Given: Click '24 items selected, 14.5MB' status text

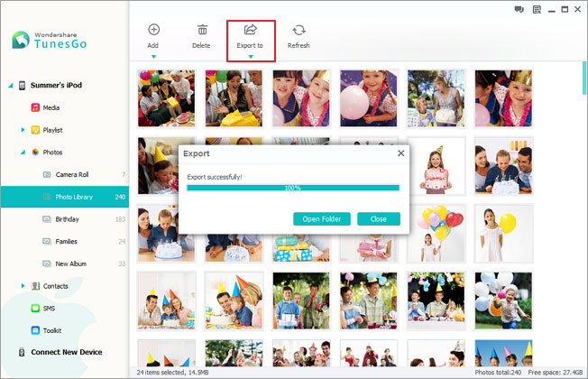Looking at the screenshot, I should pos(172,373).
